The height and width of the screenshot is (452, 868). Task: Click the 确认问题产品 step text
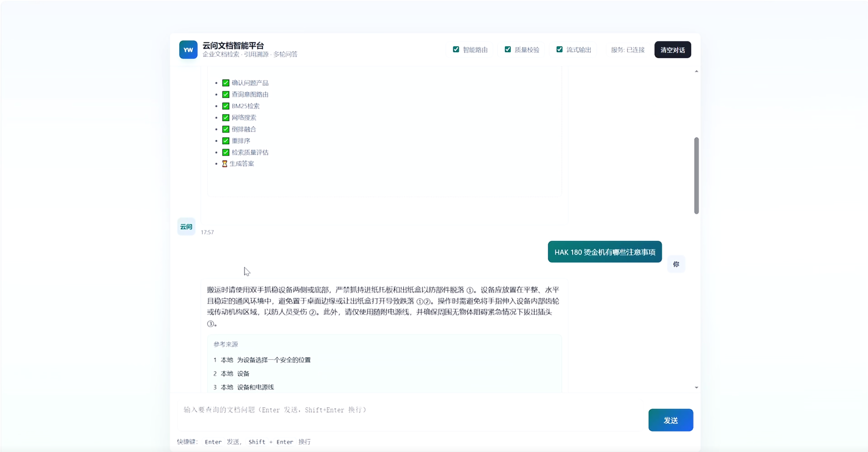tap(250, 83)
